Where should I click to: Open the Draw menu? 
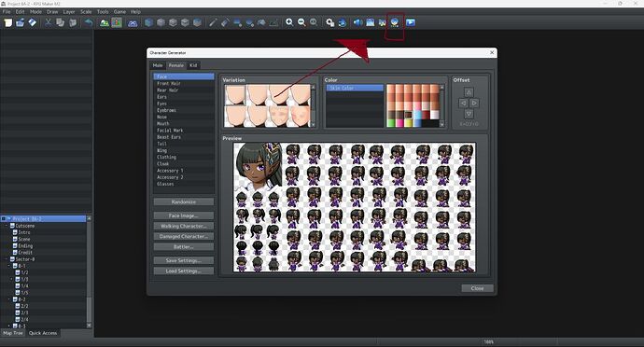pos(52,12)
